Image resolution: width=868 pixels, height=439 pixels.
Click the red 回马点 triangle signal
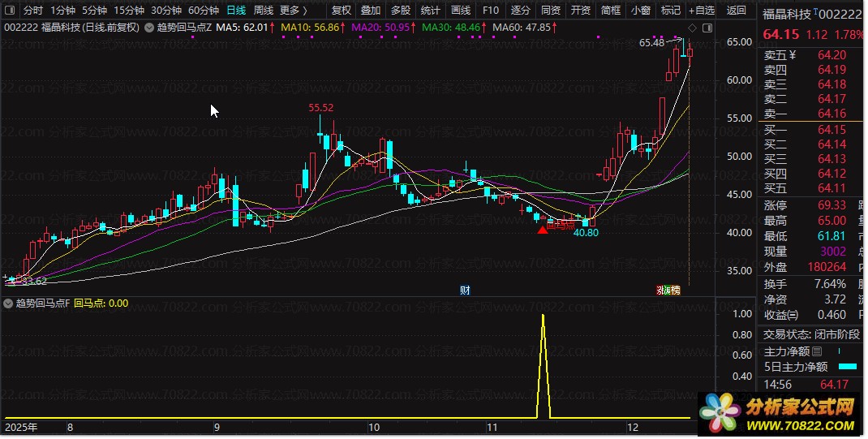click(543, 229)
